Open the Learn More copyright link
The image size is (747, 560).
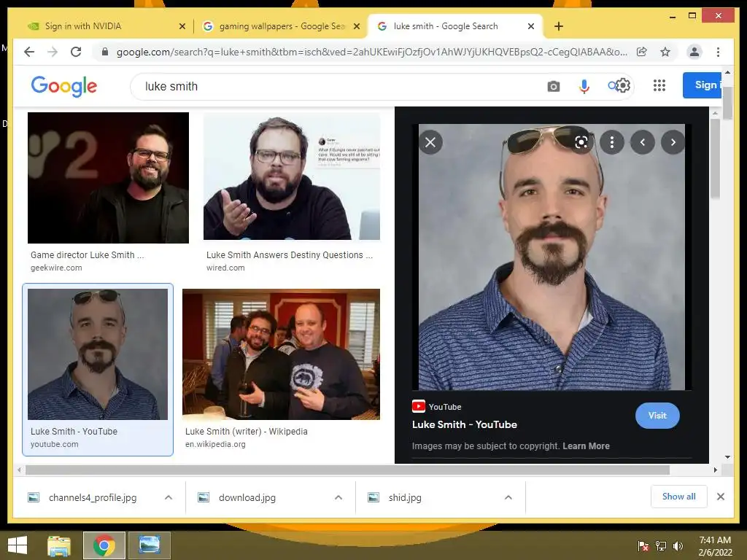point(586,446)
